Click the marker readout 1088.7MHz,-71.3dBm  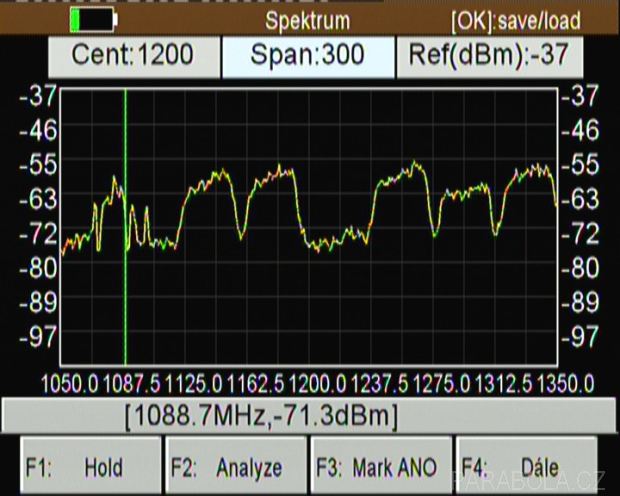tap(261, 416)
